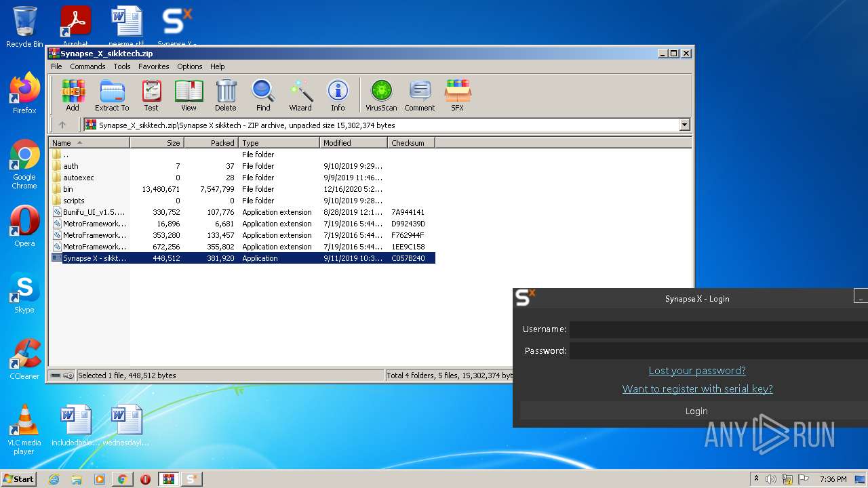868x488 pixels.
Task: Select the auth folder row
Action: point(242,166)
